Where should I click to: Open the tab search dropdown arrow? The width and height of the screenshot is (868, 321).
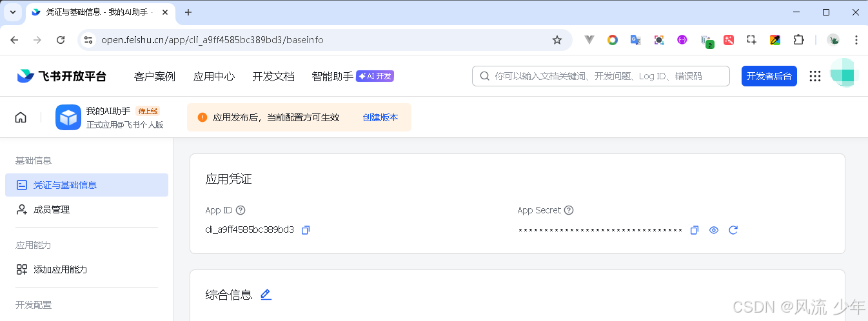click(x=12, y=12)
